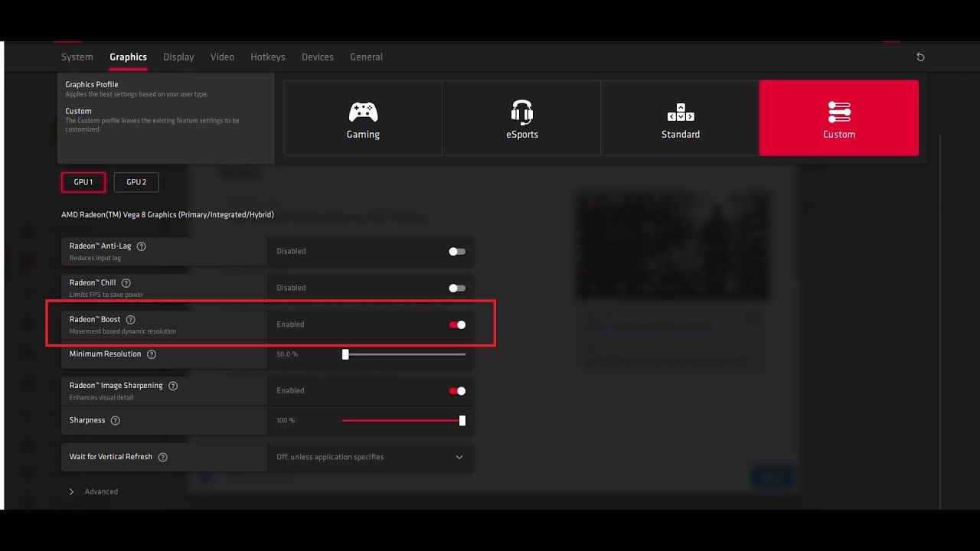The image size is (980, 551).
Task: Turn off Radeon Image Sharpening switch
Action: tap(457, 391)
